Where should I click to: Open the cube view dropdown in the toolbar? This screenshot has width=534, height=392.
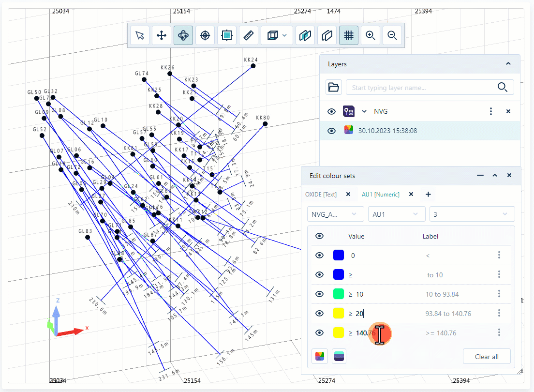tap(284, 35)
